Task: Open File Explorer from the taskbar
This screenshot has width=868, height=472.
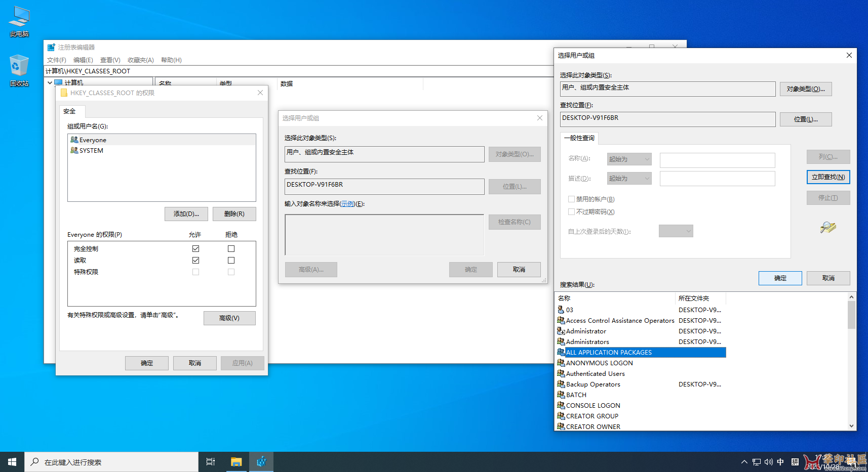Action: click(x=236, y=461)
